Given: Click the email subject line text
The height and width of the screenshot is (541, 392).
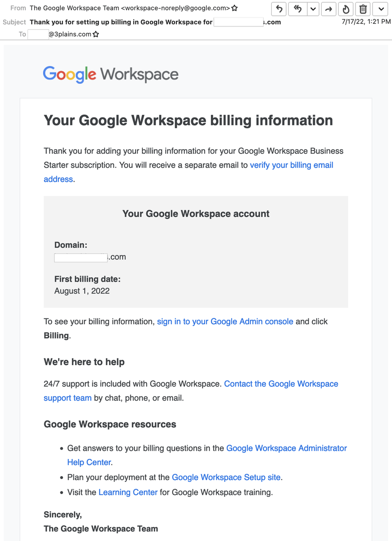Looking at the screenshot, I should click(155, 22).
